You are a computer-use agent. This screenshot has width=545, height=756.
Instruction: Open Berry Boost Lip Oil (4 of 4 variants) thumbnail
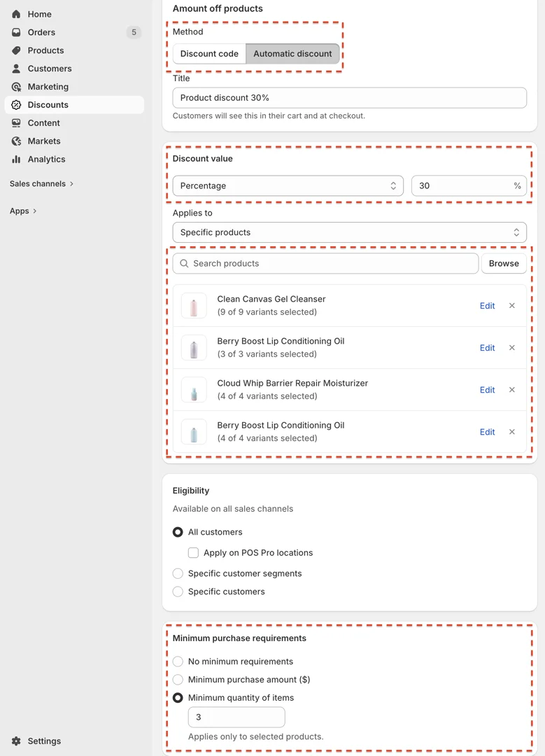coord(194,432)
